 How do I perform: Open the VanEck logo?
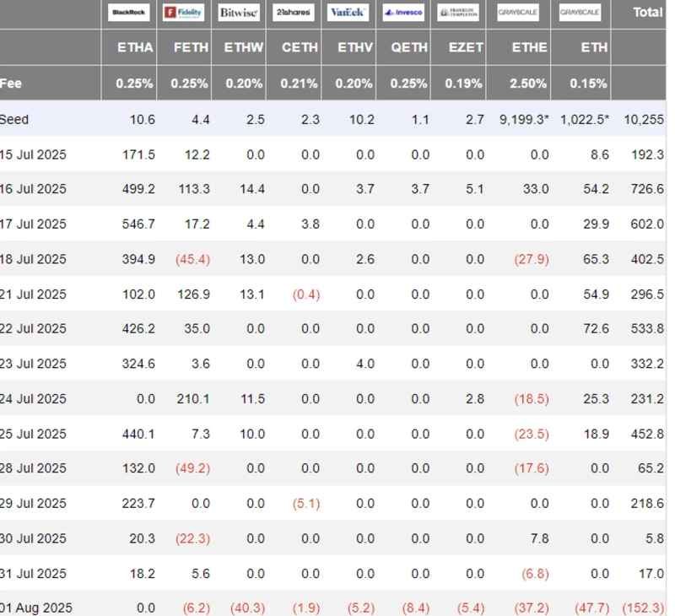click(x=348, y=13)
